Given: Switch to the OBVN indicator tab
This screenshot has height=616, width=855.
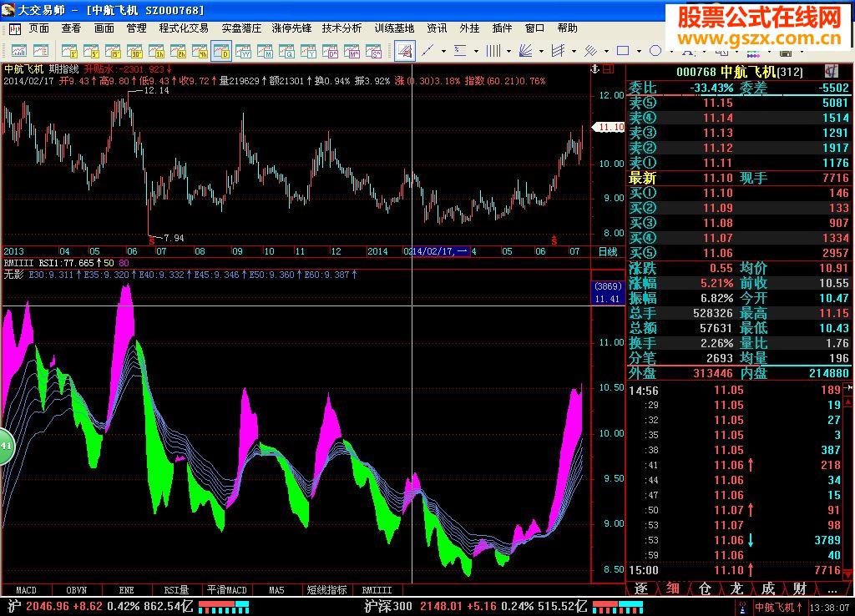Looking at the screenshot, I should click(76, 590).
